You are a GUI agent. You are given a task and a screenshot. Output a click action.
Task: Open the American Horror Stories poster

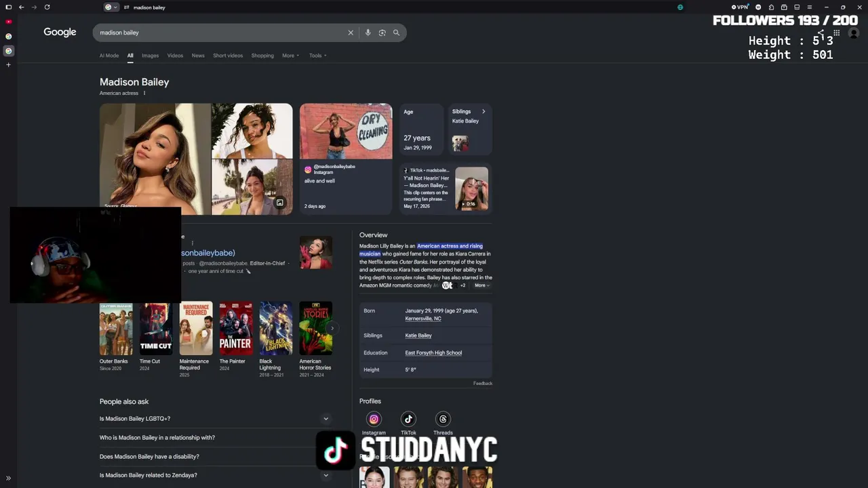(316, 328)
